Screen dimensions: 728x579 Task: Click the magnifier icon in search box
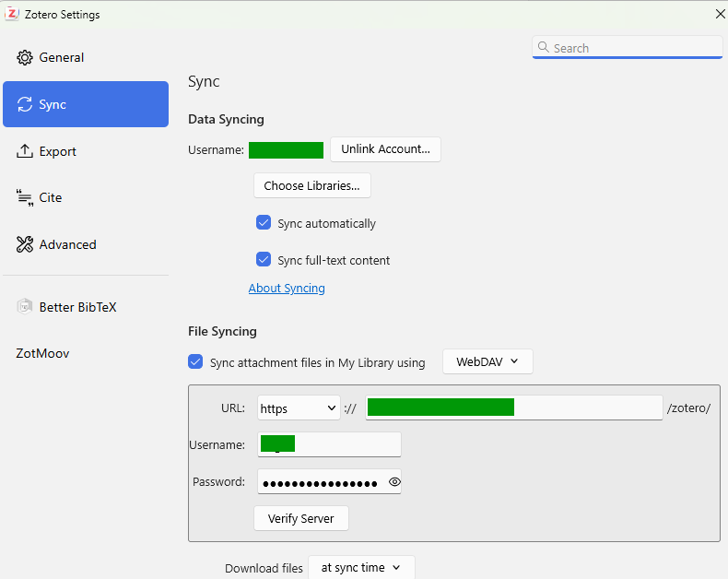[x=543, y=47]
